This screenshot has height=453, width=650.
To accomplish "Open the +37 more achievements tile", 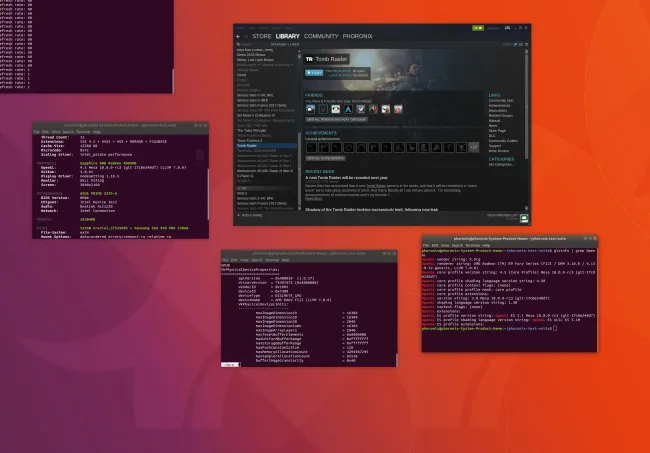I will coord(474,147).
